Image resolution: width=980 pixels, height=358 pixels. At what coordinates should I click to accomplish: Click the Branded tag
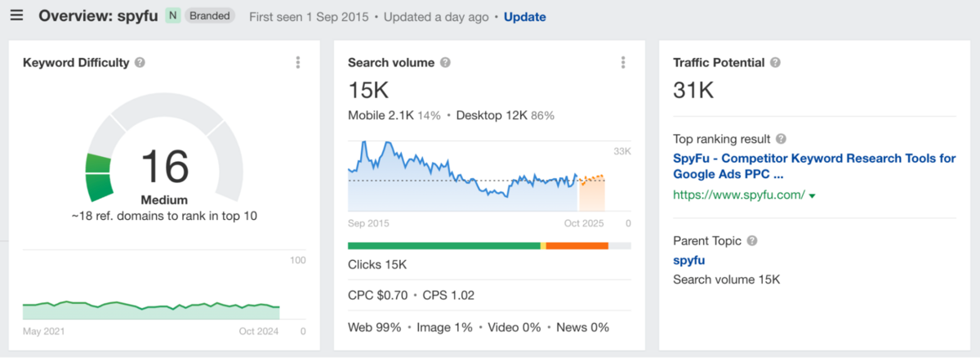(x=210, y=16)
